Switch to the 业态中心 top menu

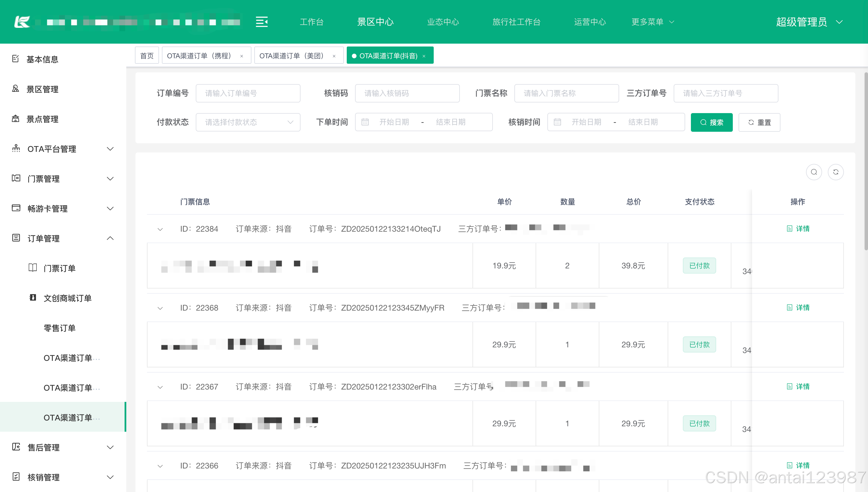click(443, 22)
